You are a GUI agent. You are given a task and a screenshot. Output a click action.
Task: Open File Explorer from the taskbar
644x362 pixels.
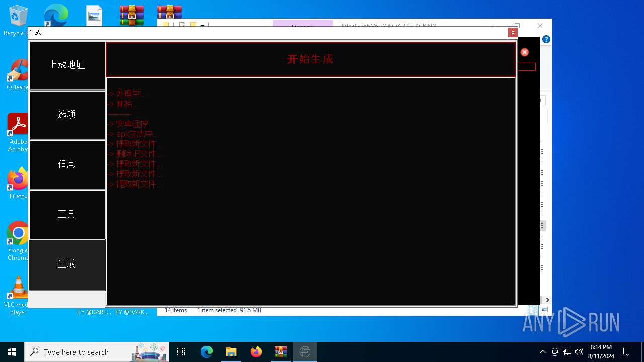point(231,352)
